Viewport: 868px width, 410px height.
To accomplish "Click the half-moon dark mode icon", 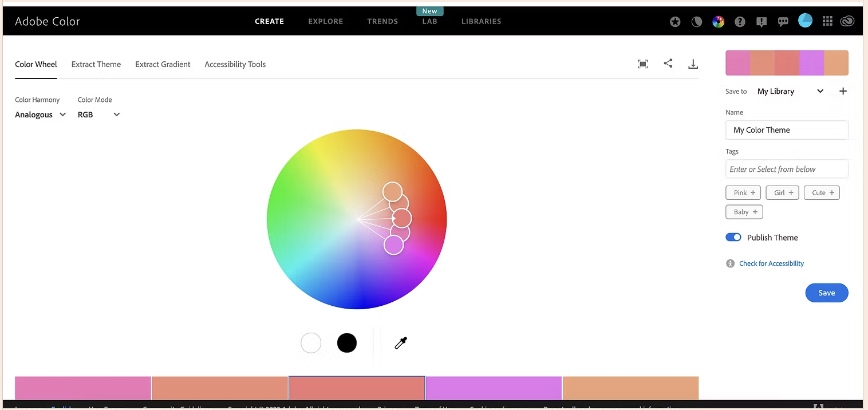I will coord(697,22).
